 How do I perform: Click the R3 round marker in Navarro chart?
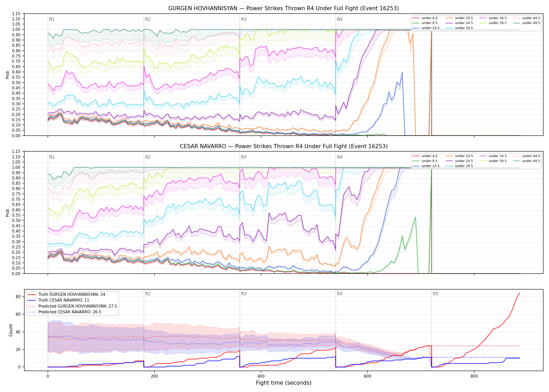(244, 157)
